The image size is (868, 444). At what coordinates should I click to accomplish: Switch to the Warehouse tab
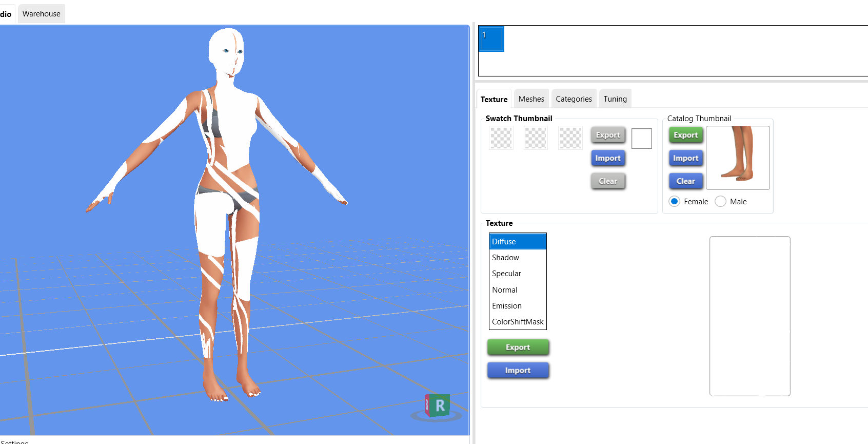click(x=42, y=14)
